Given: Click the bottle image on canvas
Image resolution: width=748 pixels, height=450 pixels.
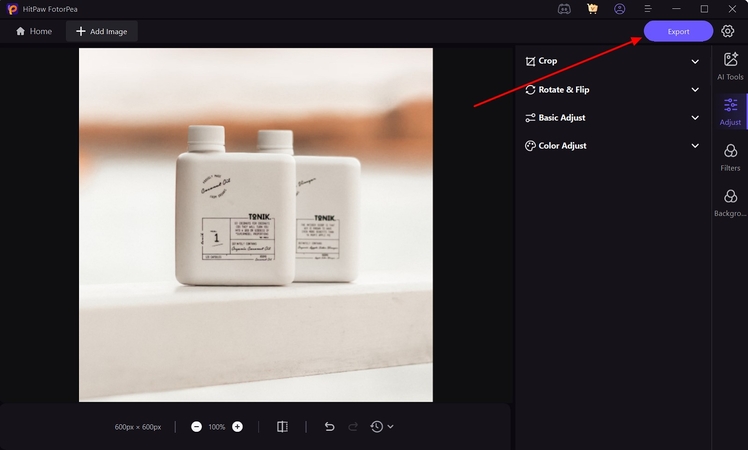Looking at the screenshot, I should coord(256,225).
